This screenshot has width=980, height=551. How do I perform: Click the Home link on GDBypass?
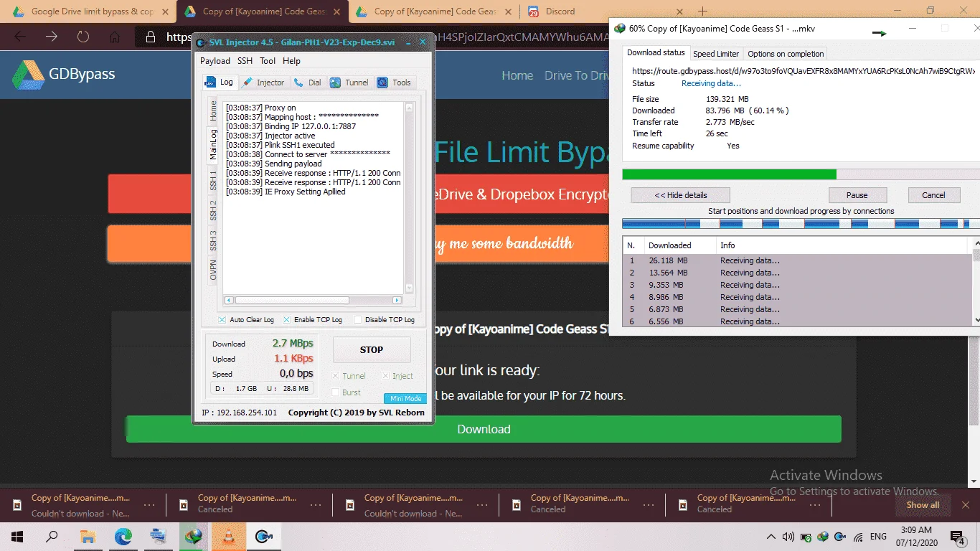pyautogui.click(x=517, y=75)
